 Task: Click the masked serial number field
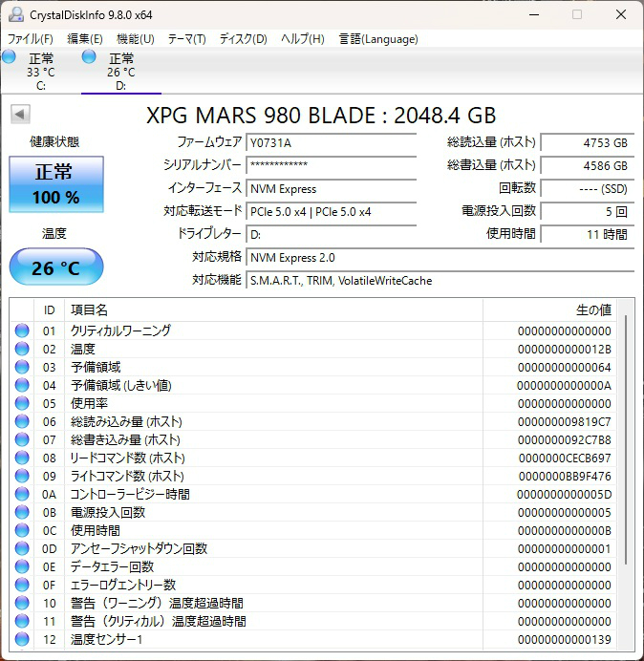point(331,165)
